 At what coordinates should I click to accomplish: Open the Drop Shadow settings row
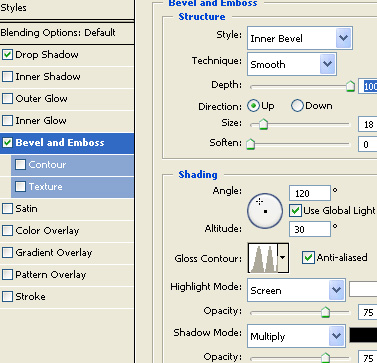click(x=67, y=55)
